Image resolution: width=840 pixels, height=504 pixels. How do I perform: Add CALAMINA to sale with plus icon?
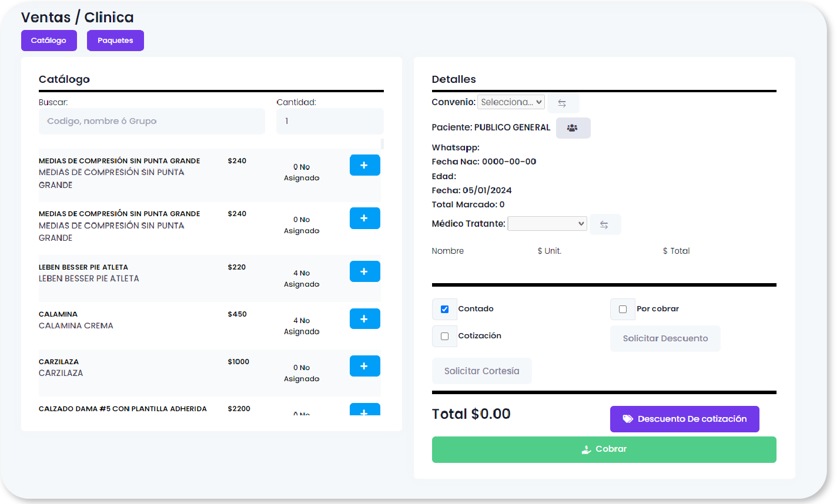point(364,319)
